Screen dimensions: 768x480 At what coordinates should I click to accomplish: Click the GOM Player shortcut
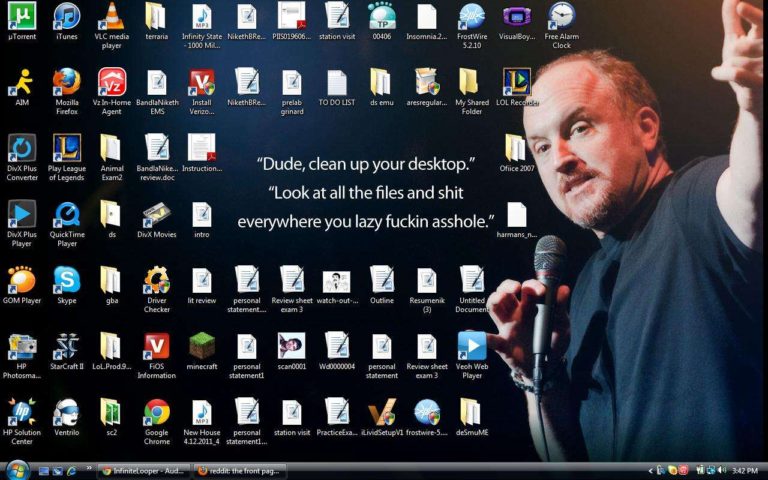tap(22, 280)
